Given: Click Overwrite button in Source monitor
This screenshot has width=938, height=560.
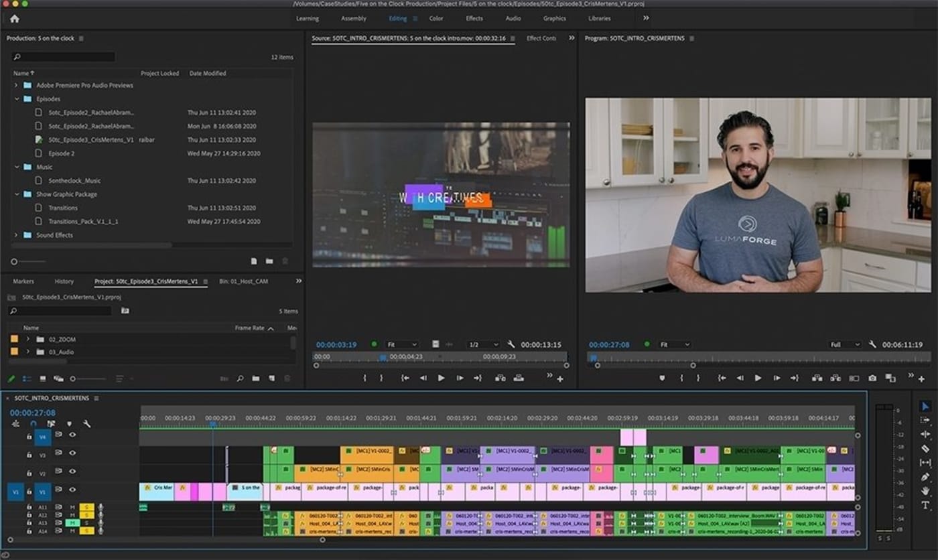Looking at the screenshot, I should point(519,378).
